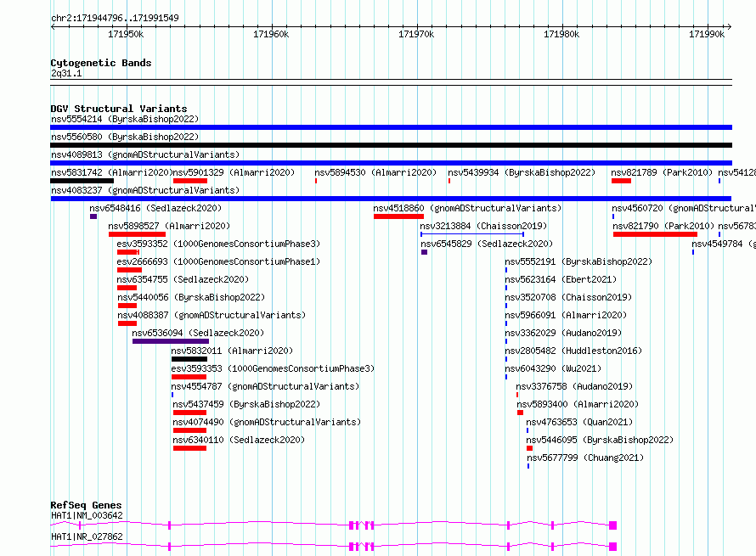Select nsv4074490 (gnomADStructuralVariants) label
756x556 pixels.
coord(267,422)
